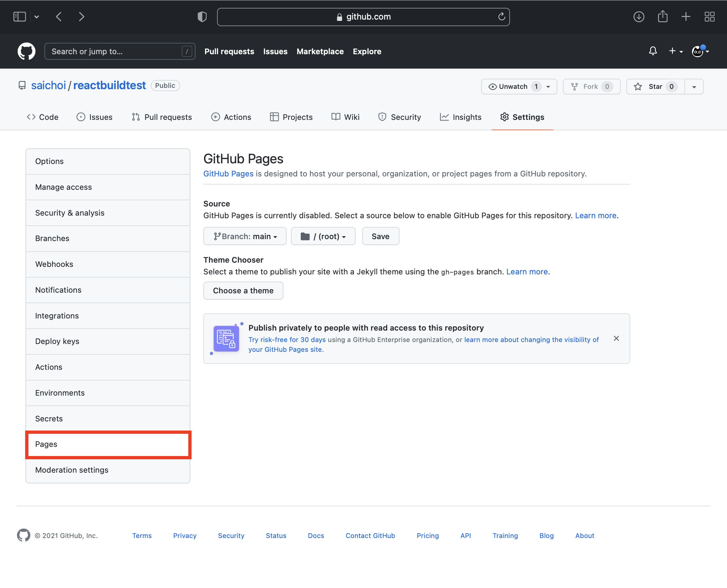Dismiss the Publish privately banner
This screenshot has width=727, height=588.
coord(616,338)
